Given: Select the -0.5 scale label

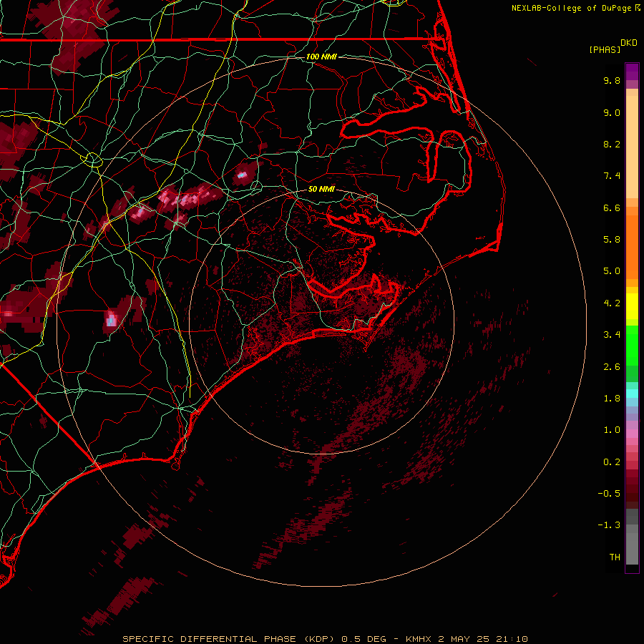Looking at the screenshot, I should click(609, 494).
